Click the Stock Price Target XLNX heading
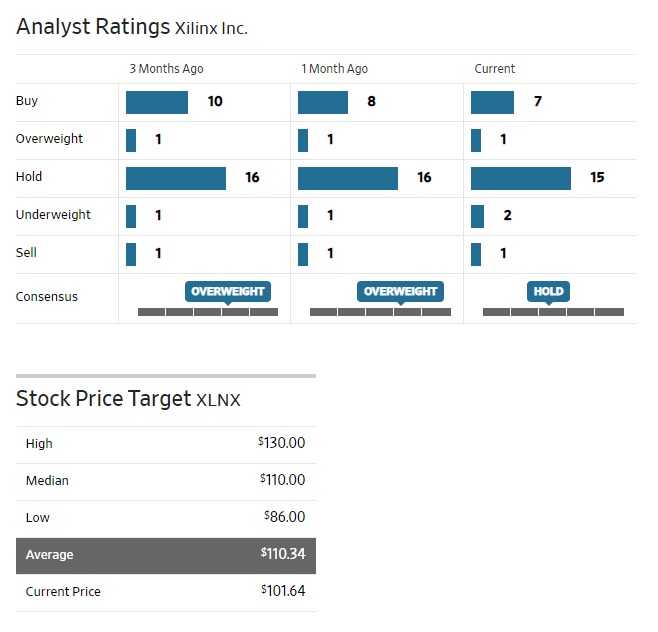 click(128, 399)
